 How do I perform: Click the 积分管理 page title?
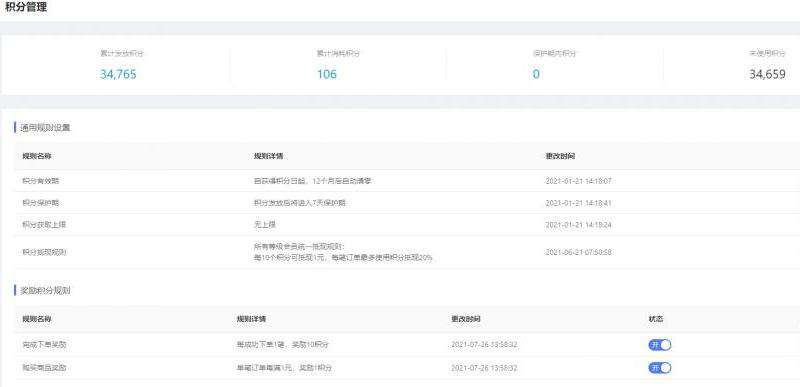pos(26,8)
